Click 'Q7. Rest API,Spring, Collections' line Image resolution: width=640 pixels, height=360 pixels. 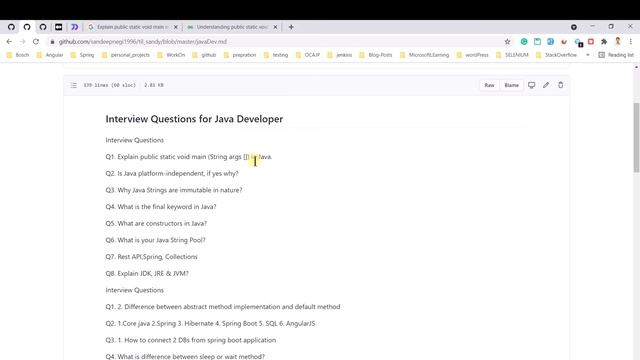tap(151, 257)
